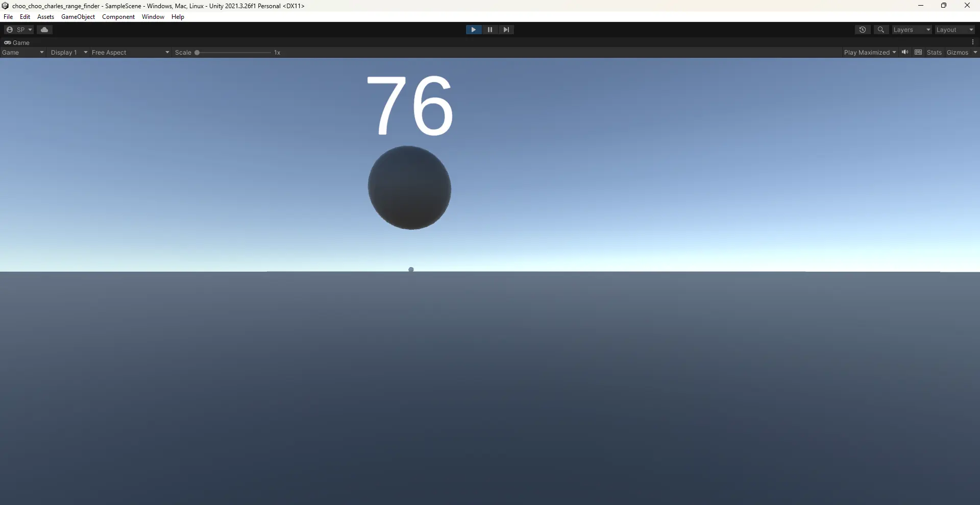
Task: Open Game panel three-dot options menu
Action: click(x=973, y=42)
